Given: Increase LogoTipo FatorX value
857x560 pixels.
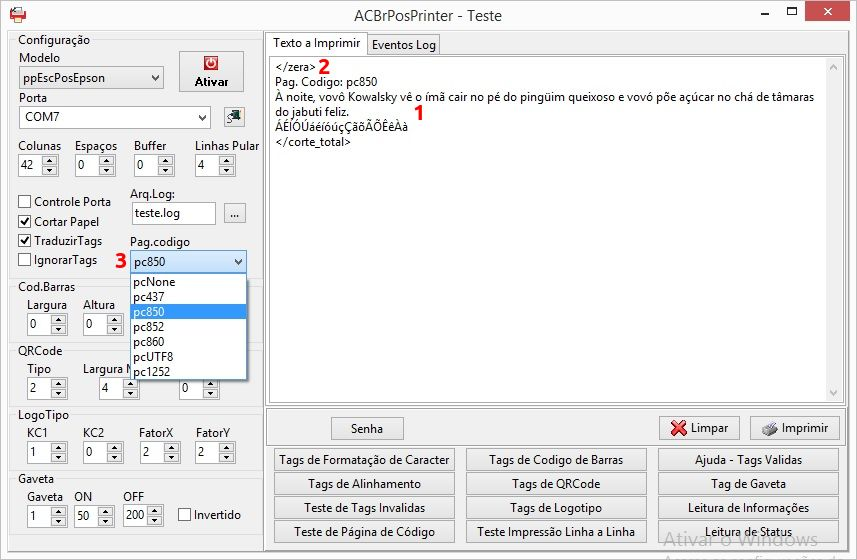Looking at the screenshot, I should 171,447.
